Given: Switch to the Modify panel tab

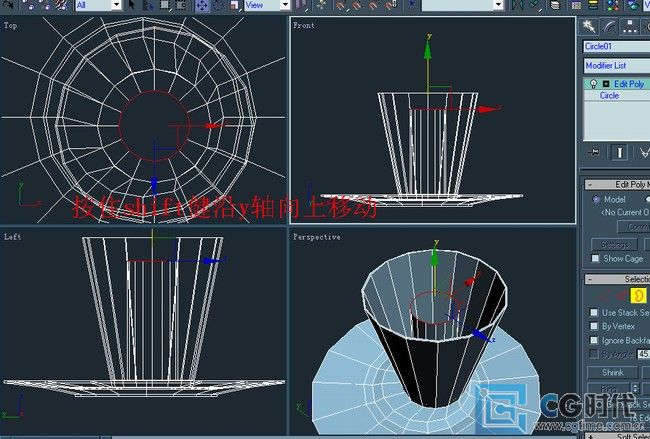Looking at the screenshot, I should coord(609,27).
